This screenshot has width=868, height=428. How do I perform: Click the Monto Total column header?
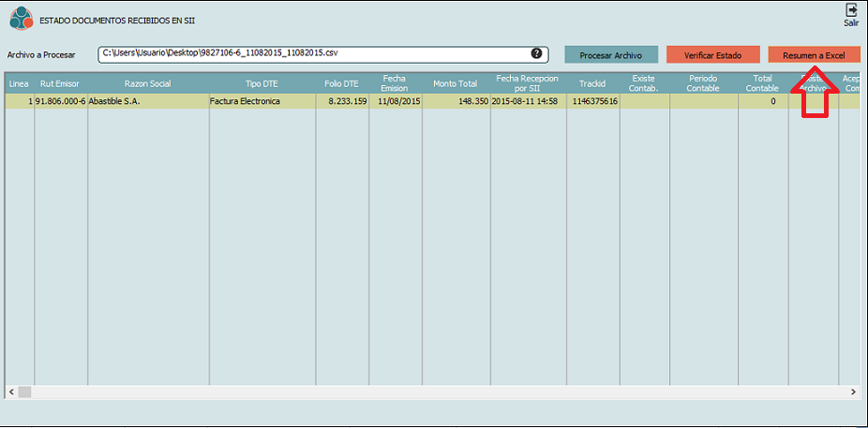click(x=456, y=84)
